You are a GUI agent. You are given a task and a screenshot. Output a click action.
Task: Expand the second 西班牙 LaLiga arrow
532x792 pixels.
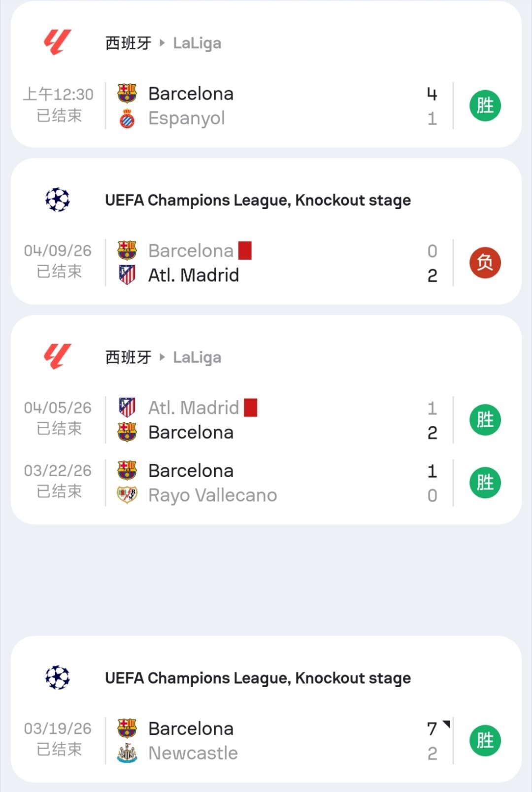tap(162, 357)
